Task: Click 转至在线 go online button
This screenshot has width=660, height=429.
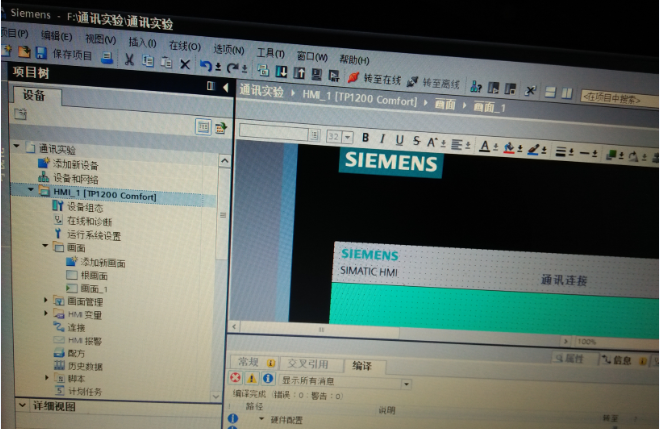Action: pos(374,78)
